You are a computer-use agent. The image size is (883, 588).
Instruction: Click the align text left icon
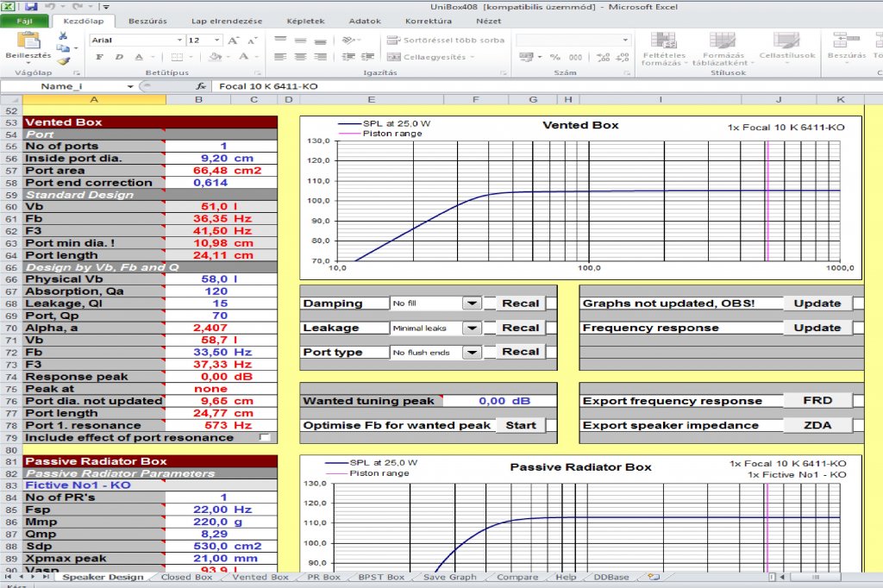[280, 57]
